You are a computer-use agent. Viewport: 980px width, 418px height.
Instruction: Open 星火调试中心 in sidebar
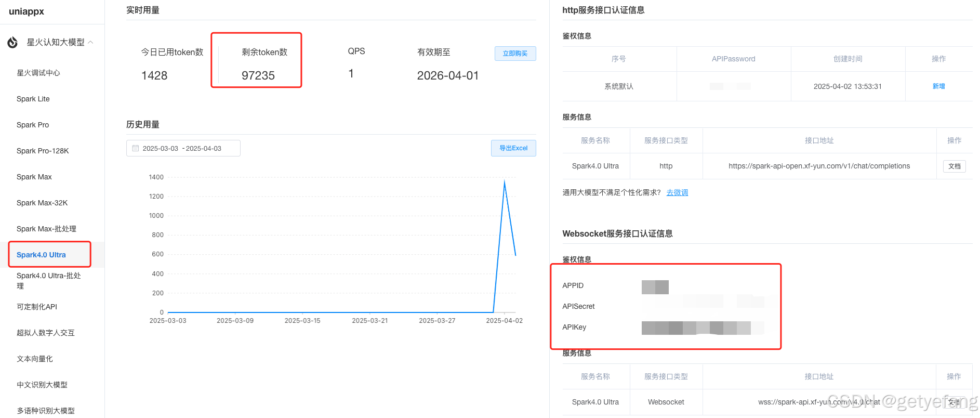(x=38, y=73)
